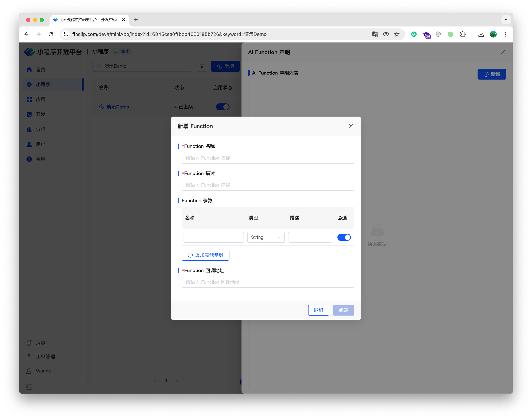Click the filter funnel icon beside search
Viewport: 532px width, 419px height.
[x=202, y=66]
